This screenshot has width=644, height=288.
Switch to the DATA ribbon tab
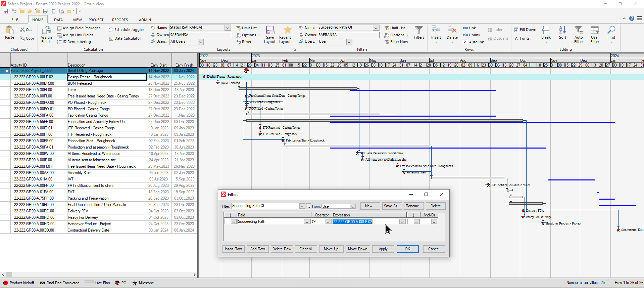click(x=58, y=20)
